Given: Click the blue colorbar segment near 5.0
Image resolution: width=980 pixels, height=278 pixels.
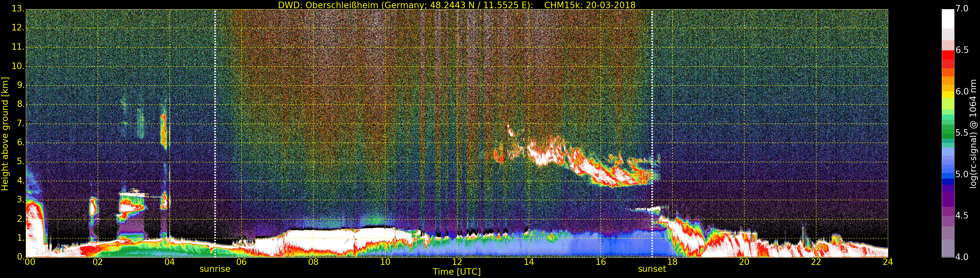Looking at the screenshot, I should [948, 176].
